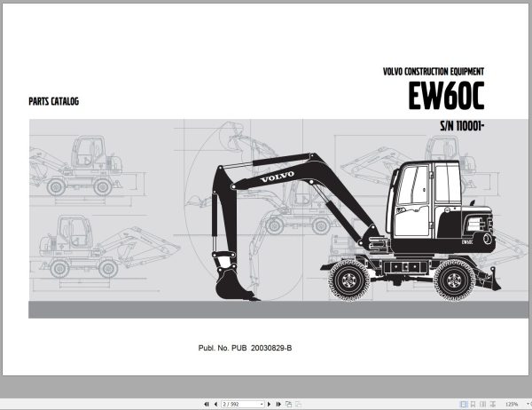Viewport: 532px width, 410px height.
Task: Click Publ. No. PUB 20030829-B text
Action: [245, 348]
